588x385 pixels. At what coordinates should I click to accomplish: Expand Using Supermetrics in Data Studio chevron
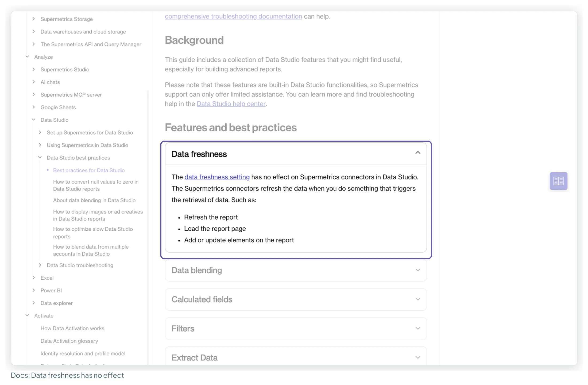click(40, 145)
